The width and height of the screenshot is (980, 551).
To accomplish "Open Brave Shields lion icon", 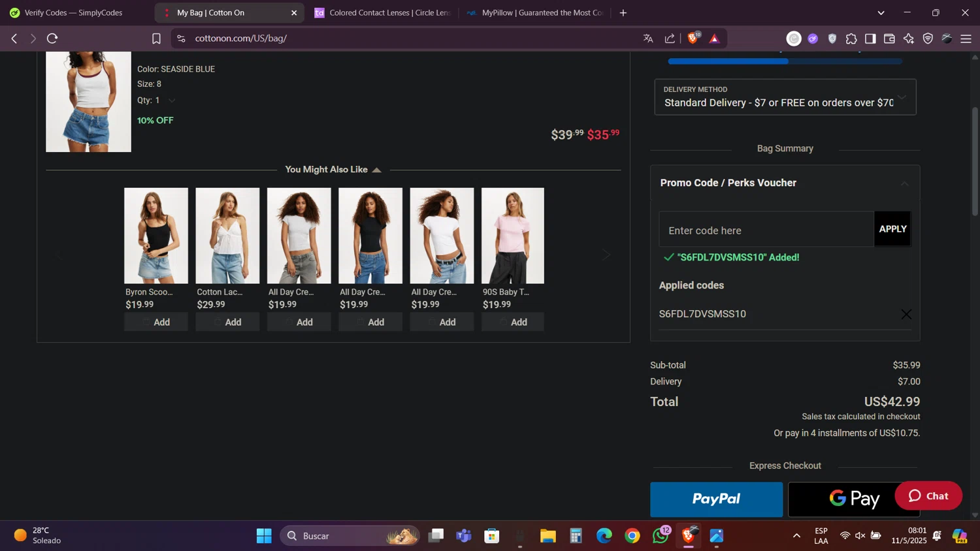I will coord(693,38).
